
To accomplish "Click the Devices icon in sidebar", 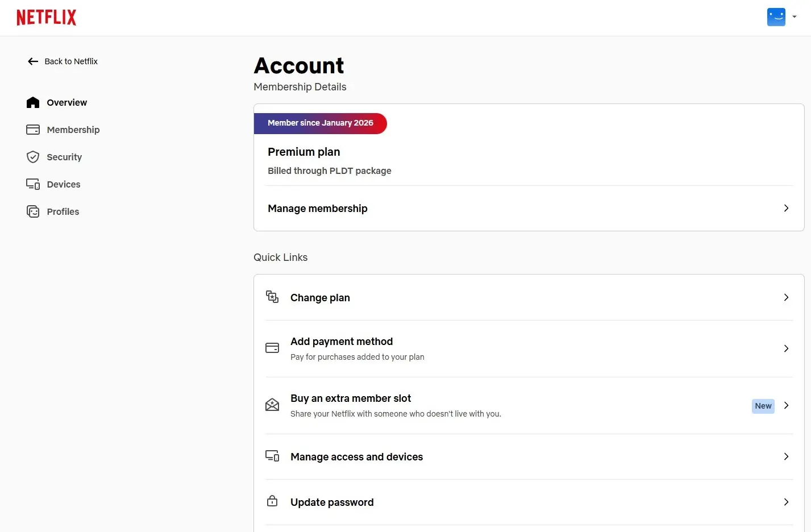I will pyautogui.click(x=33, y=184).
